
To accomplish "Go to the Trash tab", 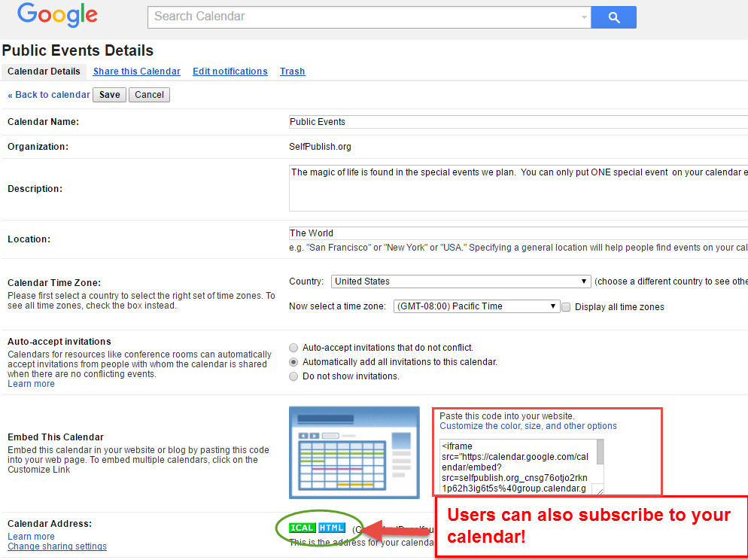I will coord(293,72).
